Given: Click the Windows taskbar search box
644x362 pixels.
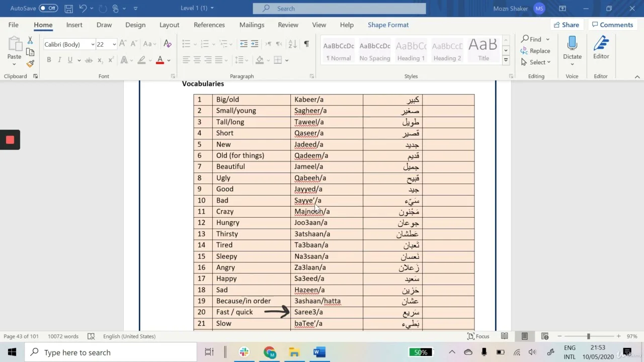Looking at the screenshot, I should pos(111,352).
